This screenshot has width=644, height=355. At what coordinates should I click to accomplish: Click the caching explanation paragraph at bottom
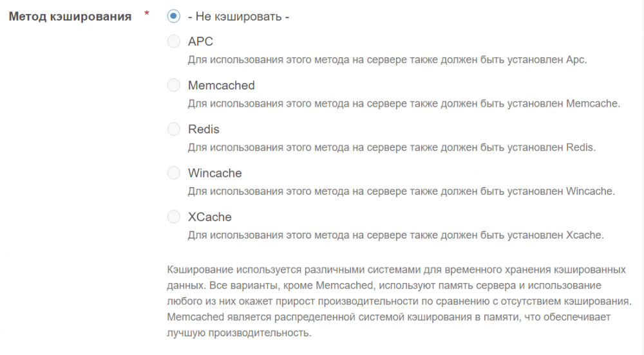[396, 301]
